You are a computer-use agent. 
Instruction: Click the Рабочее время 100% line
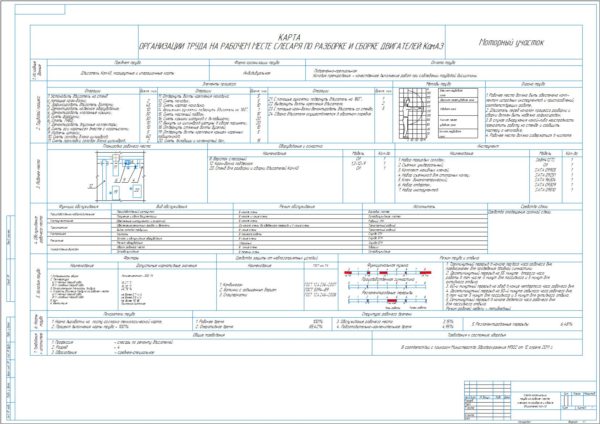pyautogui.click(x=259, y=321)
